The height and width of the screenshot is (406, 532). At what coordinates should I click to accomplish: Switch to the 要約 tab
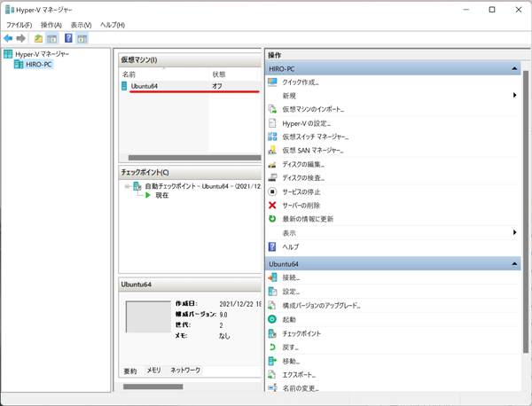130,371
